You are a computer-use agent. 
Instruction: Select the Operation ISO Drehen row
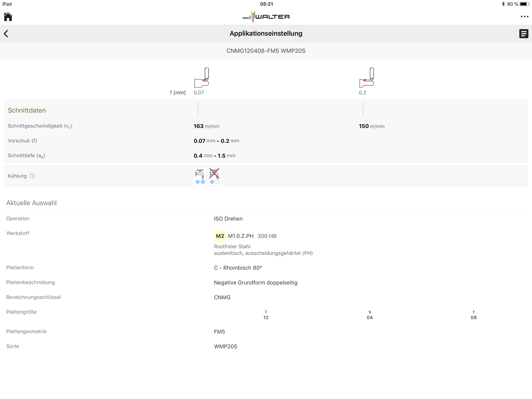tap(228, 219)
